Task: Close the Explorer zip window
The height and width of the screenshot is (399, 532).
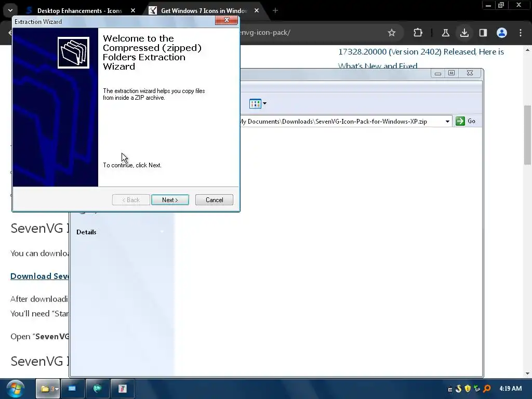Action: click(470, 73)
